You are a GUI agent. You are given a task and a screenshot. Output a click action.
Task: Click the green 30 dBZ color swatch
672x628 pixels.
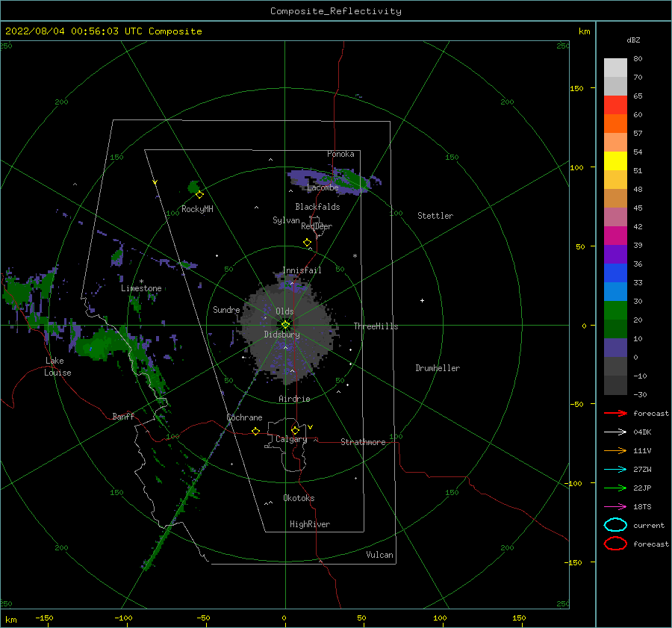pos(615,310)
